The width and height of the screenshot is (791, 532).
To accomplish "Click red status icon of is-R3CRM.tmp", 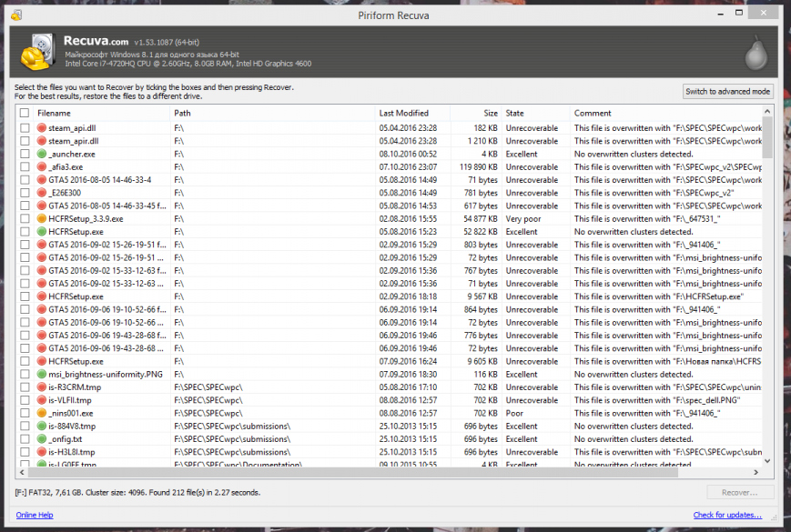I will click(42, 387).
